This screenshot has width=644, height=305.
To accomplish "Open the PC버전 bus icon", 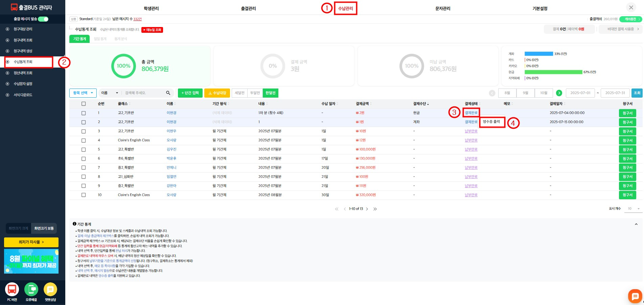I will (x=12, y=289).
